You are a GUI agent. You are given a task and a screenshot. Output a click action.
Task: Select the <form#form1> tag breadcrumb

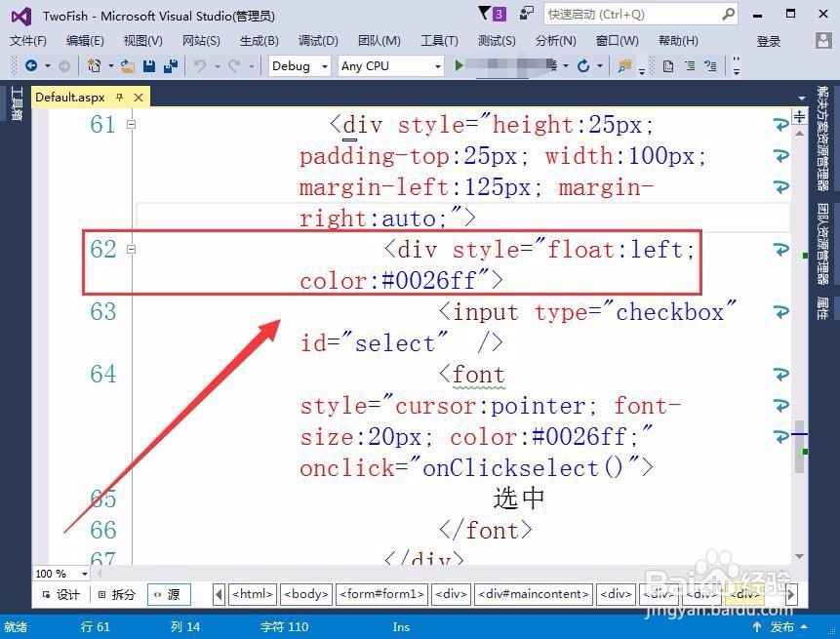(381, 594)
